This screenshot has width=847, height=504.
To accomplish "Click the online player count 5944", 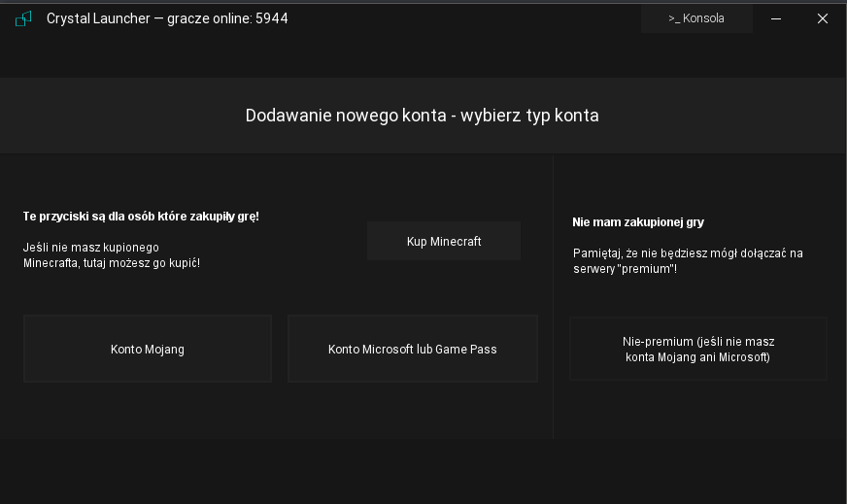I will [271, 18].
